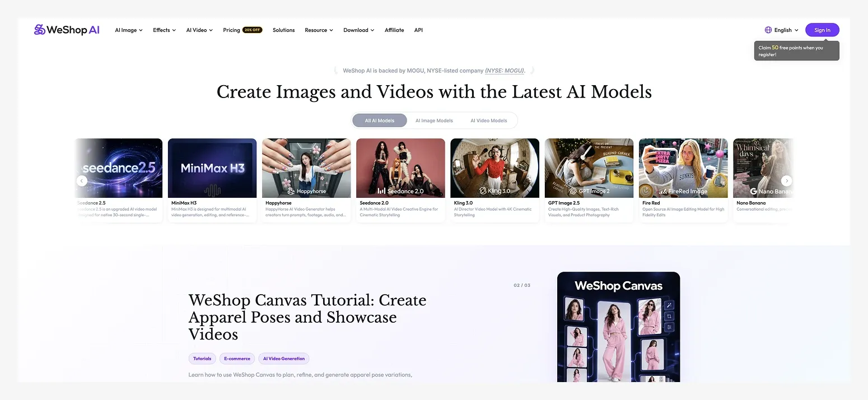Expand the Resource menu
Screen dimensions: 868x400
tap(319, 30)
